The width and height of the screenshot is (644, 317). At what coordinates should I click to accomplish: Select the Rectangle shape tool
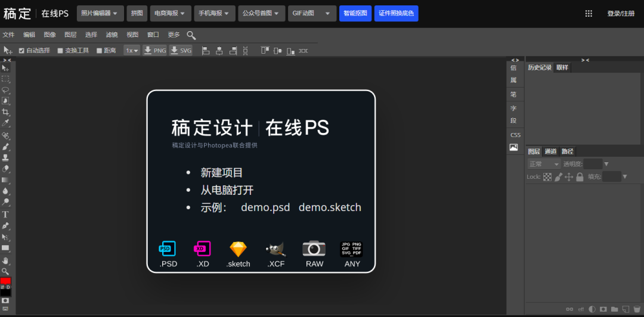point(5,248)
